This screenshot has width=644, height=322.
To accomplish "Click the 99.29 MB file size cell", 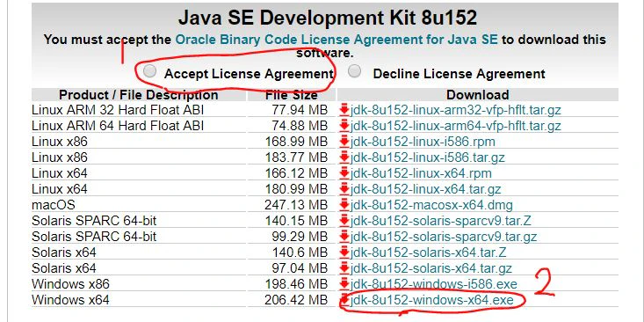I will pos(300,237).
